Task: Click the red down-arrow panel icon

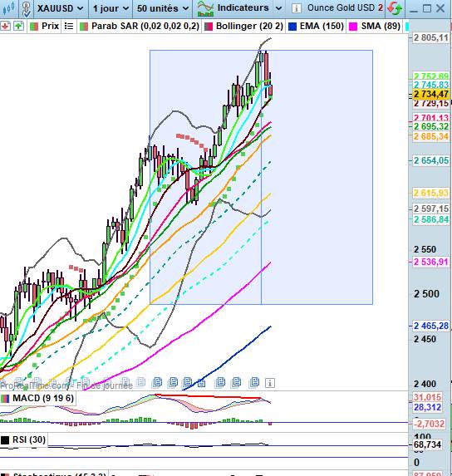Action: [x=6, y=26]
